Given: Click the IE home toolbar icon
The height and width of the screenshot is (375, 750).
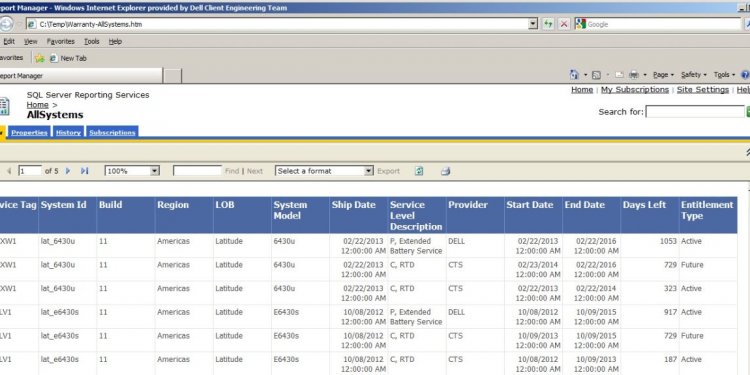Looking at the screenshot, I should 574,75.
